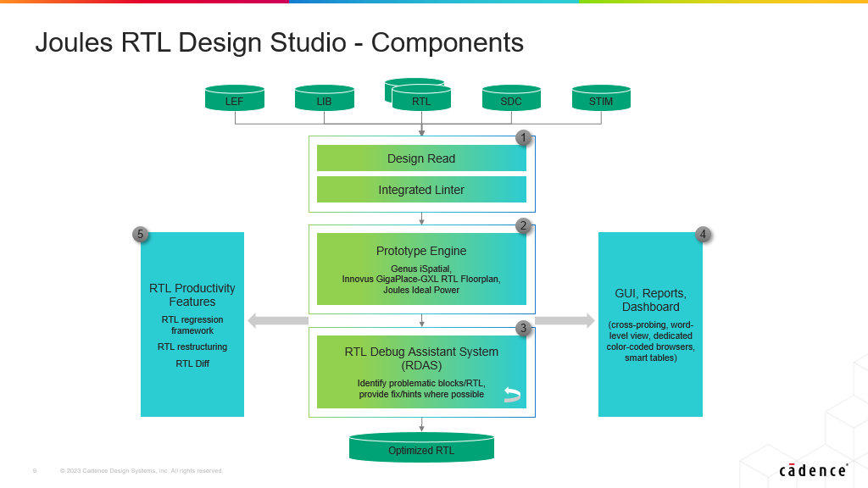The width and height of the screenshot is (868, 488).
Task: Click Innovus GigaPlace-GXL RTL Floorplan text
Action: 421,279
